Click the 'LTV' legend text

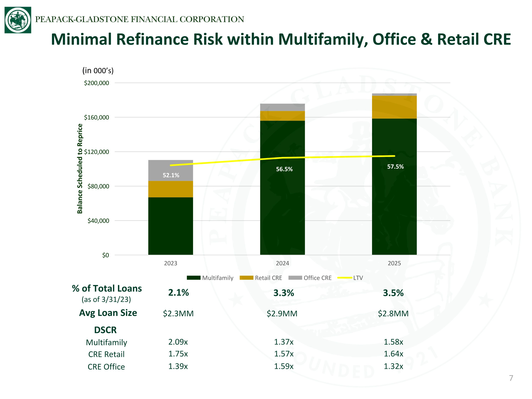(358, 278)
